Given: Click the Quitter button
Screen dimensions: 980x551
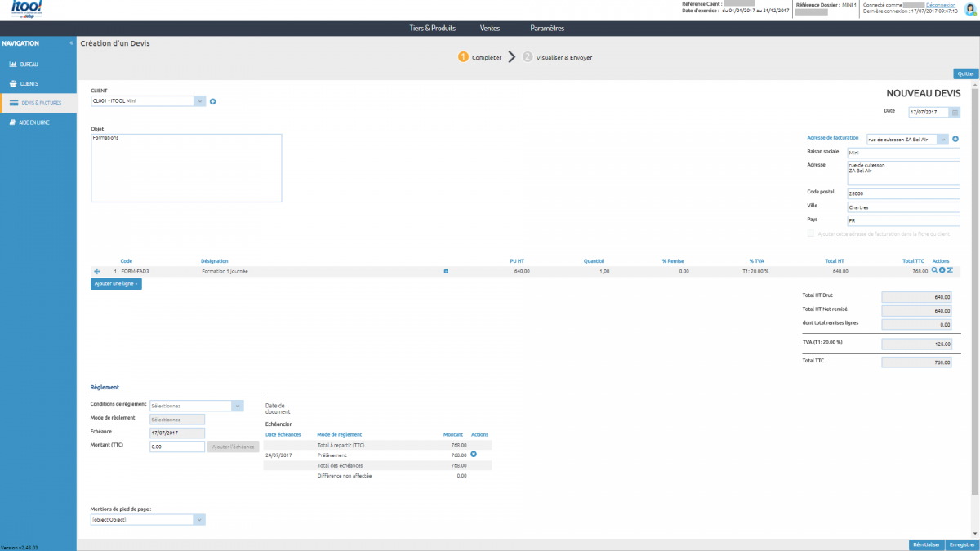Looking at the screenshot, I should (966, 73).
